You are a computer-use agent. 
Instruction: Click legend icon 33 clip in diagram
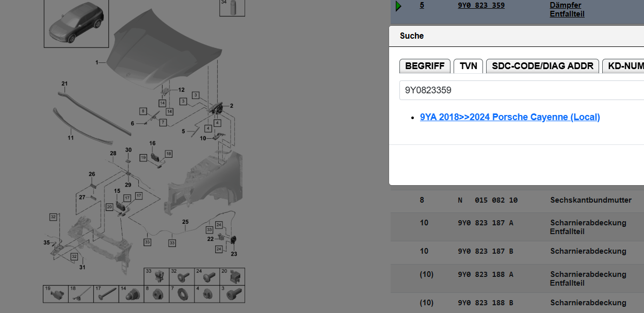156,276
